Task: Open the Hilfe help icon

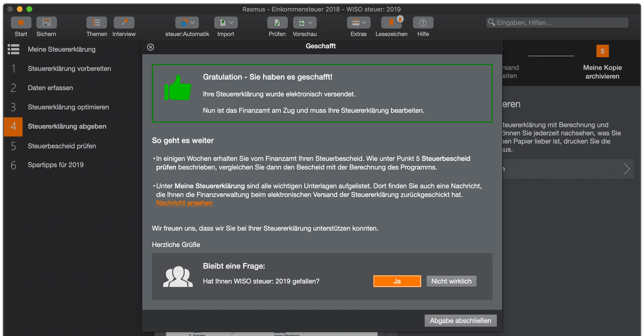Action: pyautogui.click(x=423, y=23)
